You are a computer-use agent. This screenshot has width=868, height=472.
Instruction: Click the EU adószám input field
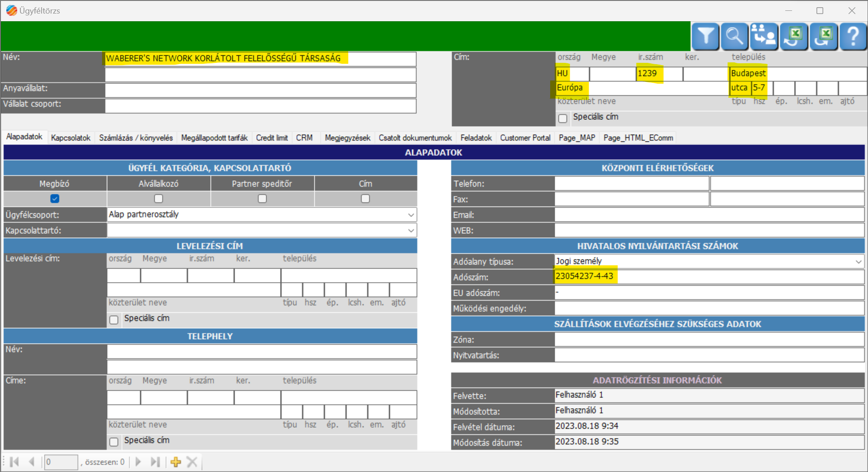(709, 293)
